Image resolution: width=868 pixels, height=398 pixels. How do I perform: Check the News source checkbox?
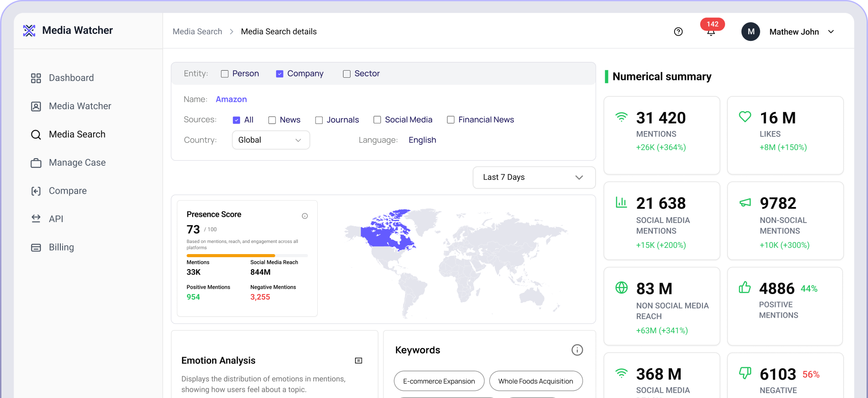(272, 120)
